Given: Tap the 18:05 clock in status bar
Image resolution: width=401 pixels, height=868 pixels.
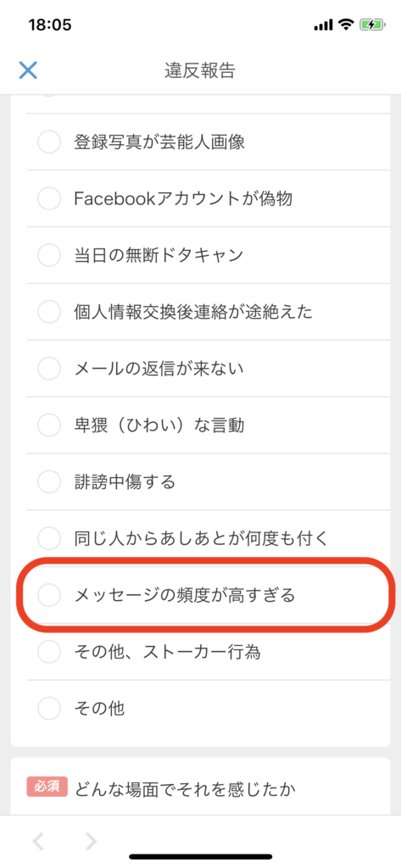Looking at the screenshot, I should [49, 25].
